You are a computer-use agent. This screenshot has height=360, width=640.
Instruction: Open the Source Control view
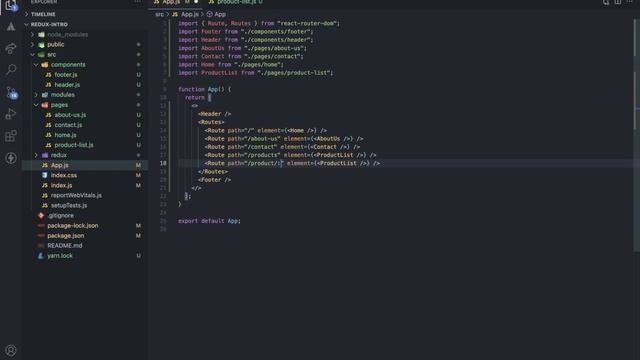[11, 92]
